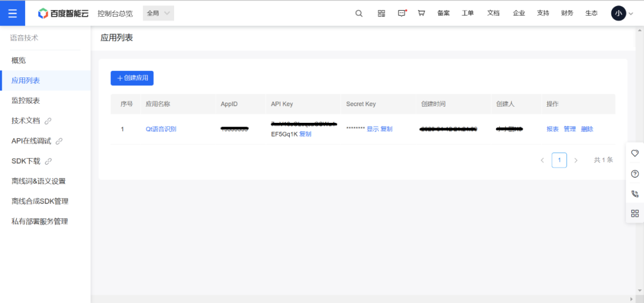Open the shopping cart icon

click(422, 13)
